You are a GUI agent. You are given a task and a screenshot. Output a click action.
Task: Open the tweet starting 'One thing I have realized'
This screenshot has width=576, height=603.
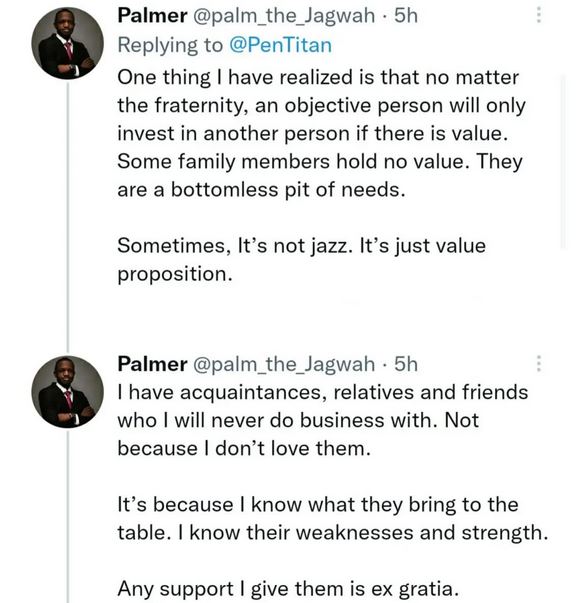(321, 133)
